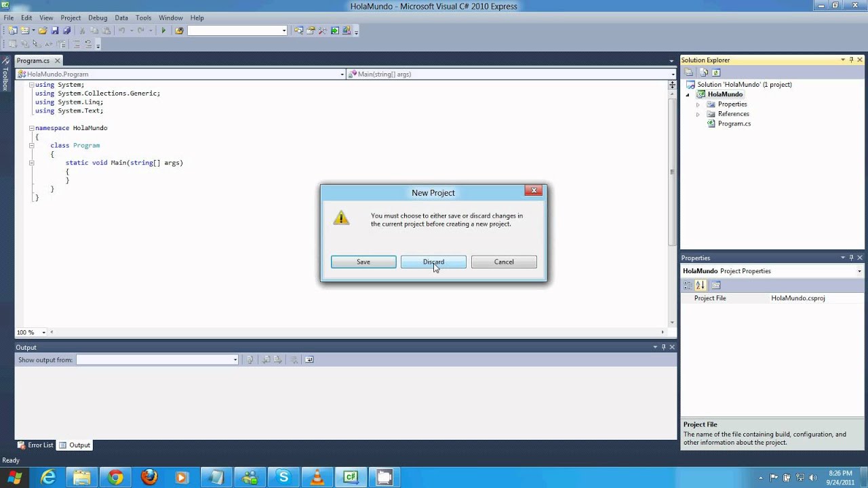This screenshot has width=868, height=488.
Task: Click Categorized icon in Properties panel
Action: (x=688, y=285)
